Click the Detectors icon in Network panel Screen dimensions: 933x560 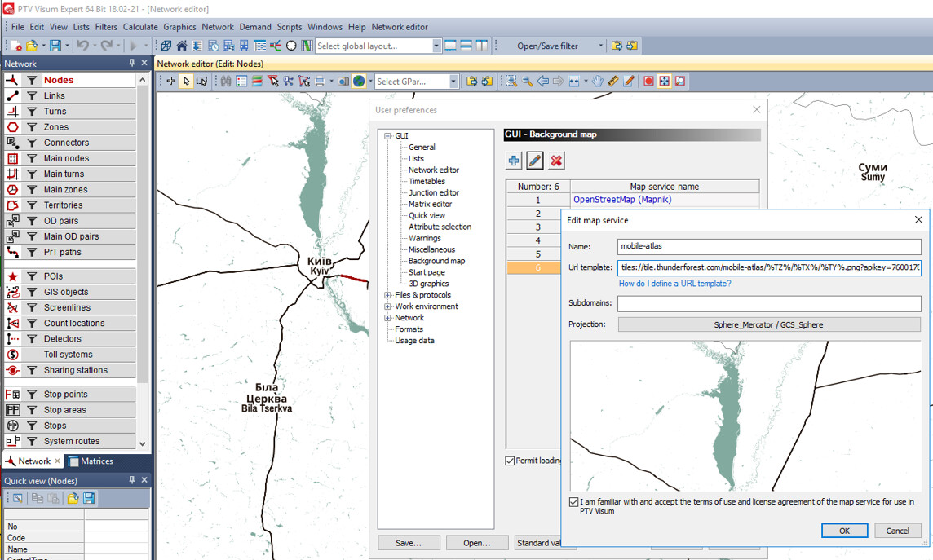[12, 339]
